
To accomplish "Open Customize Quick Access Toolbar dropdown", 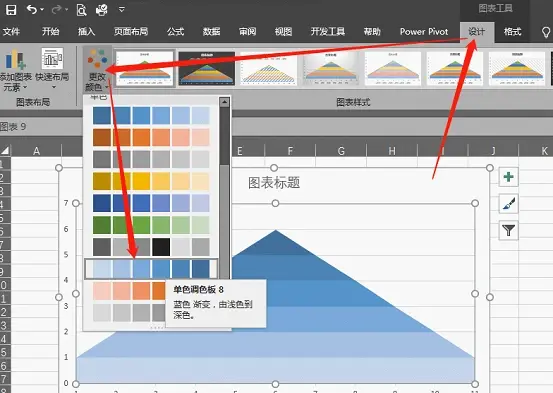I will tap(122, 10).
